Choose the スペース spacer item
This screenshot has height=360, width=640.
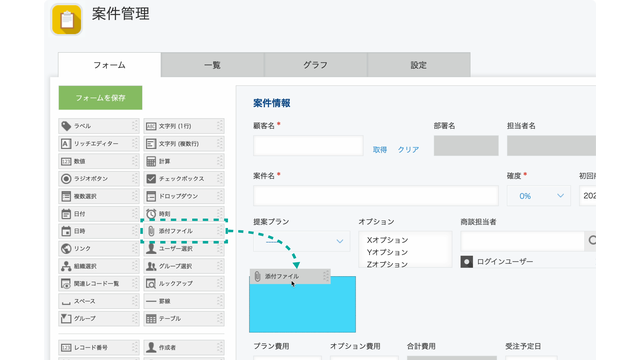click(99, 301)
